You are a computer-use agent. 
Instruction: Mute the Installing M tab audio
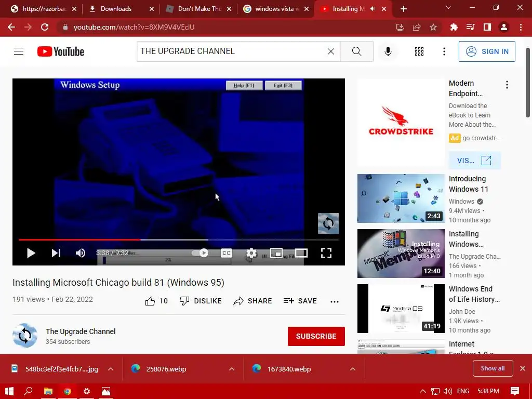pos(373,9)
